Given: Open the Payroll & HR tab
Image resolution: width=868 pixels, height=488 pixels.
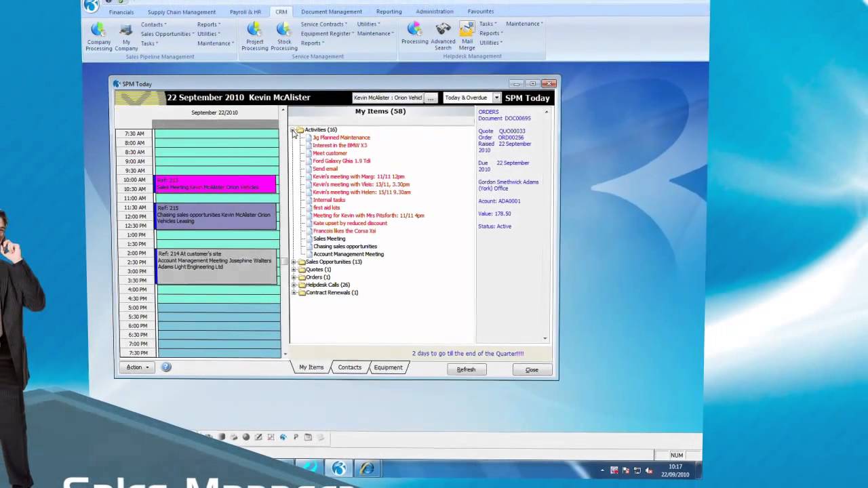Looking at the screenshot, I should click(245, 12).
